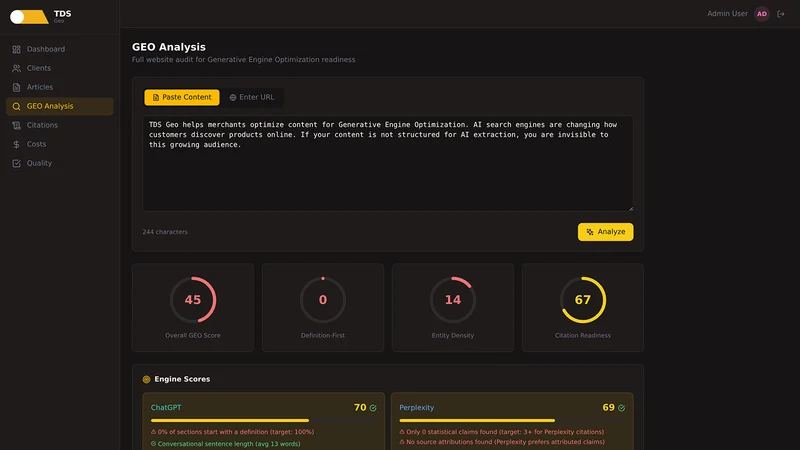Viewport: 800px width, 450px height.
Task: Click the Citations icon in sidebar
Action: 16,125
